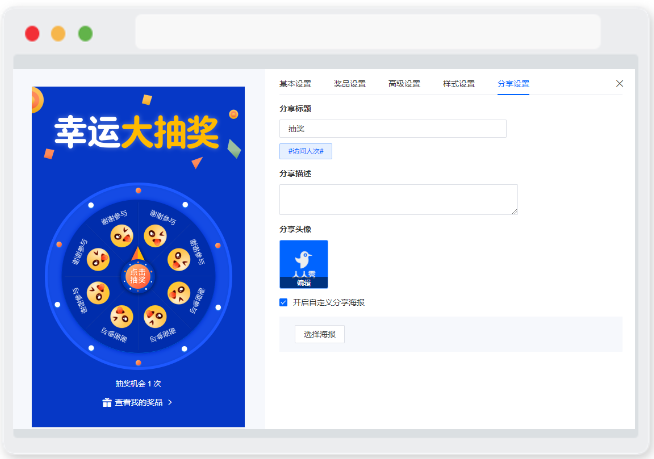Close the settings panel with the X icon
Image resolution: width=654 pixels, height=459 pixels.
pos(619,83)
